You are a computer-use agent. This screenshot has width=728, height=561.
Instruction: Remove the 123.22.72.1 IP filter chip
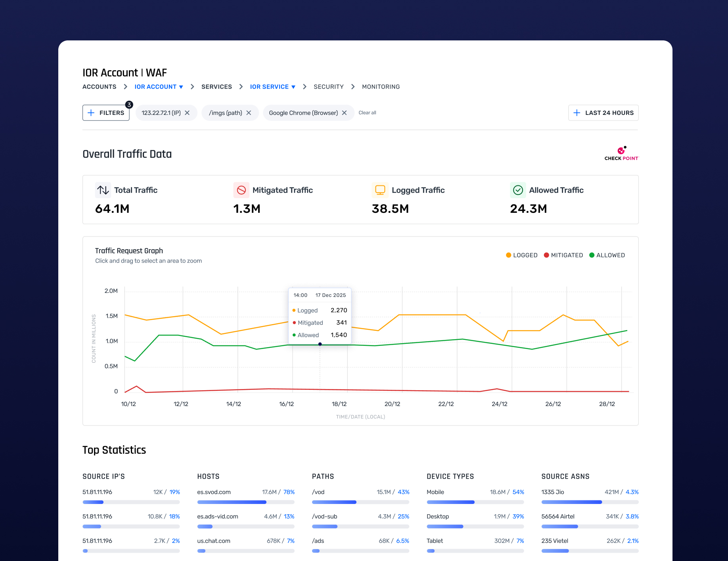click(188, 113)
